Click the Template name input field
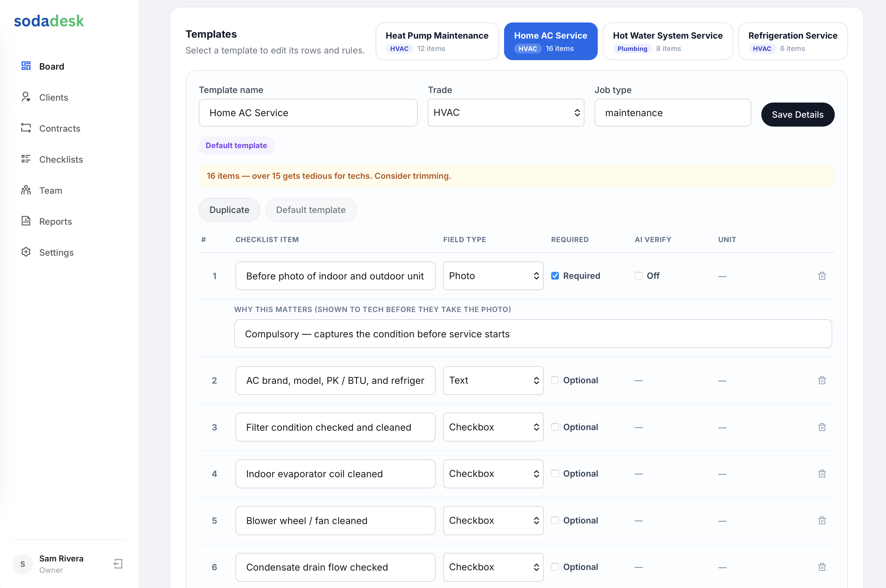 [308, 112]
